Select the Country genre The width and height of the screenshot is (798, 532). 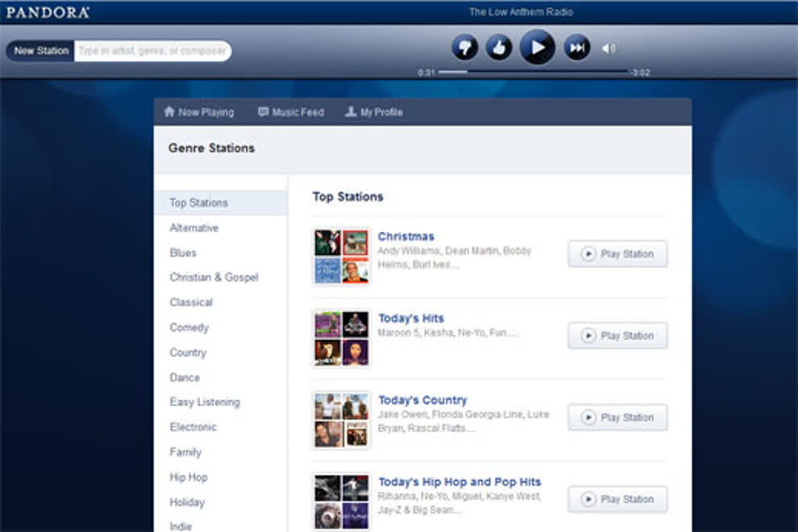(188, 352)
